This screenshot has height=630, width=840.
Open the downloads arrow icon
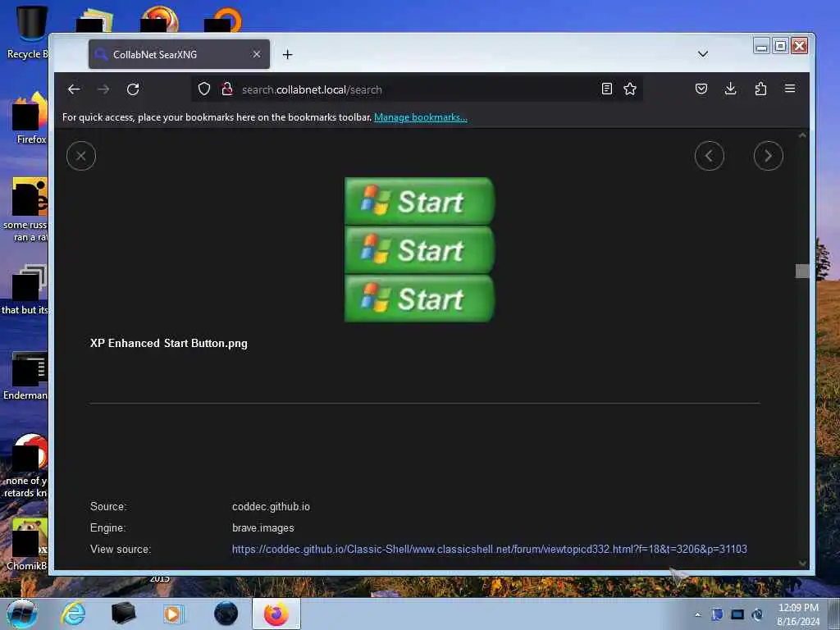[730, 89]
